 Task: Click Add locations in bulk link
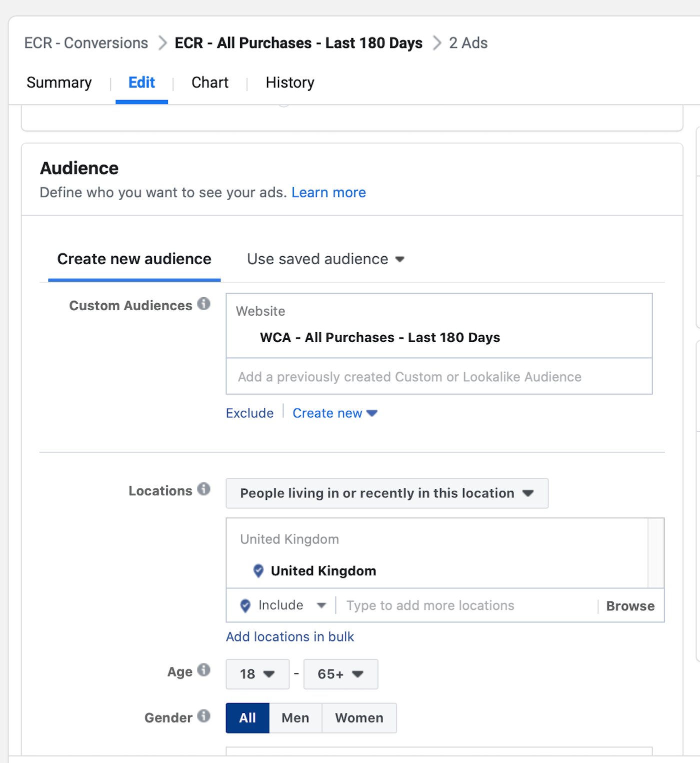point(289,637)
